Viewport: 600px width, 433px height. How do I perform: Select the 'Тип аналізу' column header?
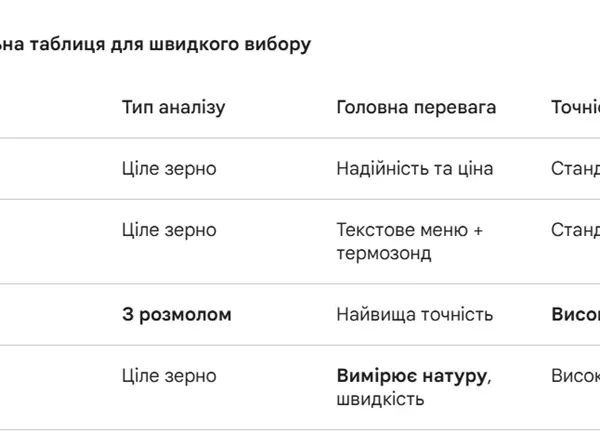point(174,107)
